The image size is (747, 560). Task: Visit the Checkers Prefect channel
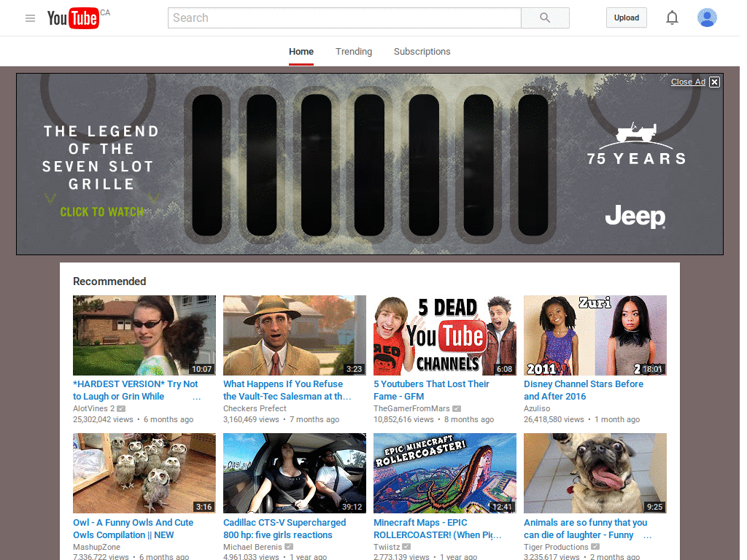(255, 408)
